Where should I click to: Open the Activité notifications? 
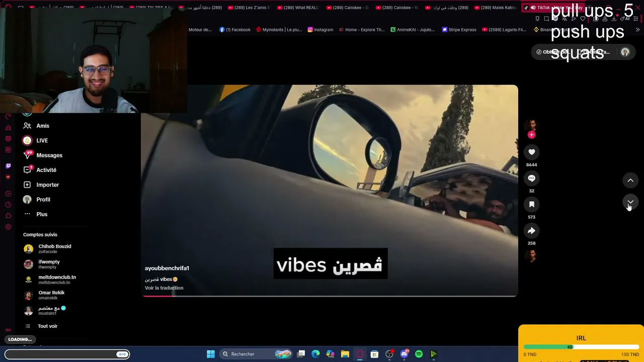point(46,170)
